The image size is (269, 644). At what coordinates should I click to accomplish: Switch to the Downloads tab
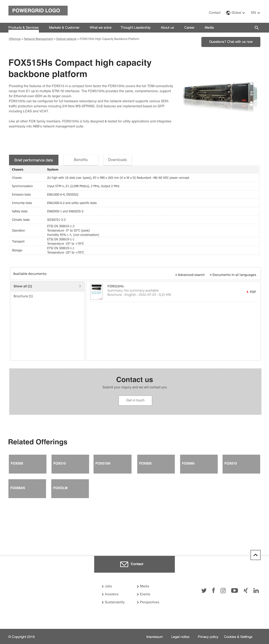tap(117, 160)
